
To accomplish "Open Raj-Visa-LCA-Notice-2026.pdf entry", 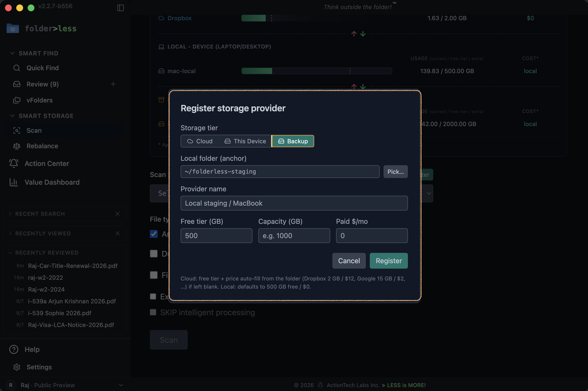I will click(71, 325).
